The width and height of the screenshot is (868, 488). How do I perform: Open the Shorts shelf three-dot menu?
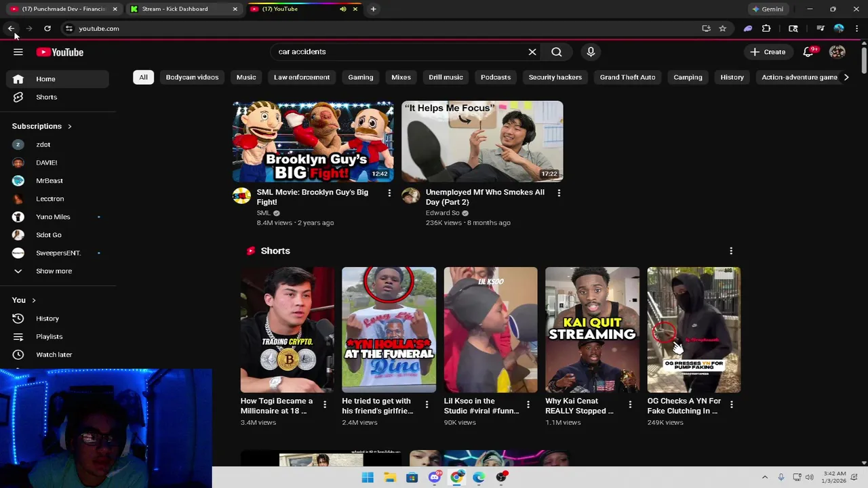click(x=731, y=251)
